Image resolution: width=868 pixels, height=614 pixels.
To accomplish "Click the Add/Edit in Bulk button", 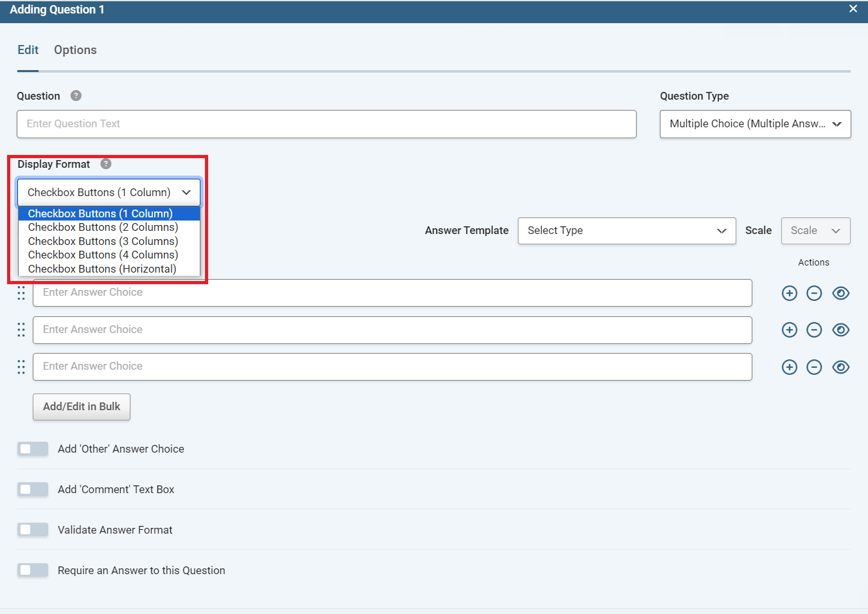I will point(82,407).
